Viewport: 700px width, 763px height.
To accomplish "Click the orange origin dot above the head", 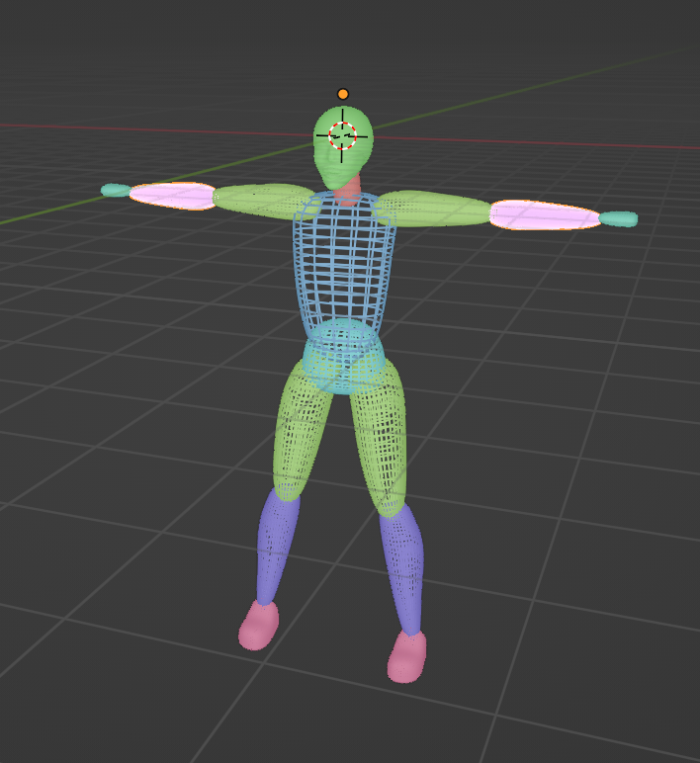I will coord(343,94).
